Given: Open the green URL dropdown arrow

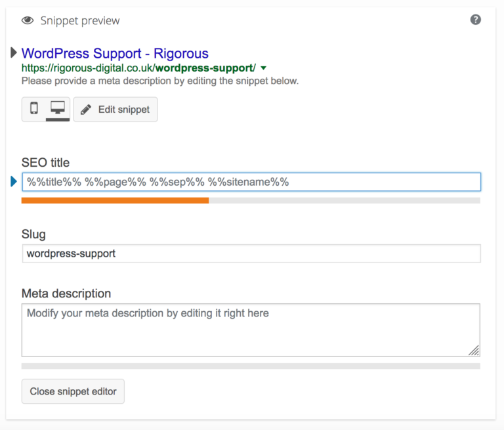Looking at the screenshot, I should click(263, 68).
